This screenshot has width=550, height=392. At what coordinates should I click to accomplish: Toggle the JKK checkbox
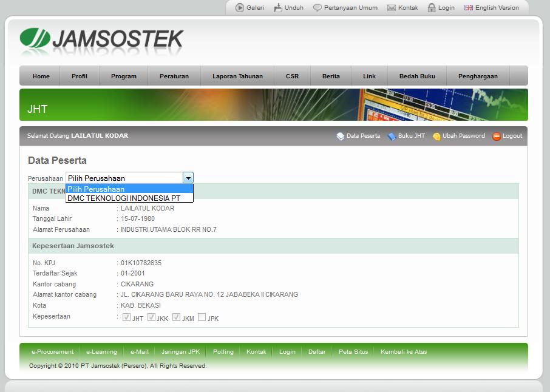(151, 317)
